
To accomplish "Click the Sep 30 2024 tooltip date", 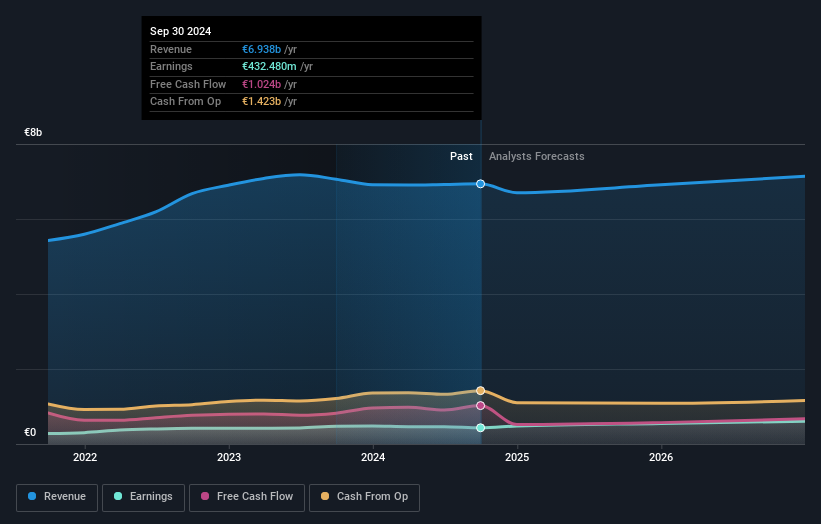I will 181,31.
